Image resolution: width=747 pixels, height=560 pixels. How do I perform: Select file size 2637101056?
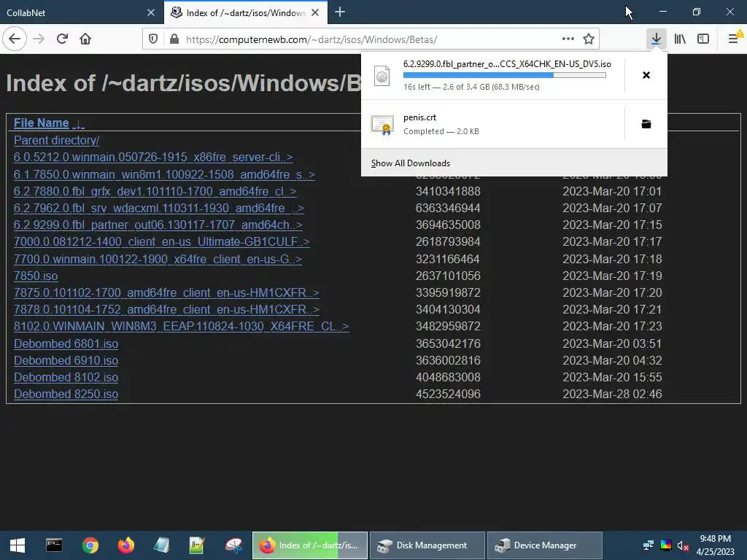pyautogui.click(x=448, y=276)
